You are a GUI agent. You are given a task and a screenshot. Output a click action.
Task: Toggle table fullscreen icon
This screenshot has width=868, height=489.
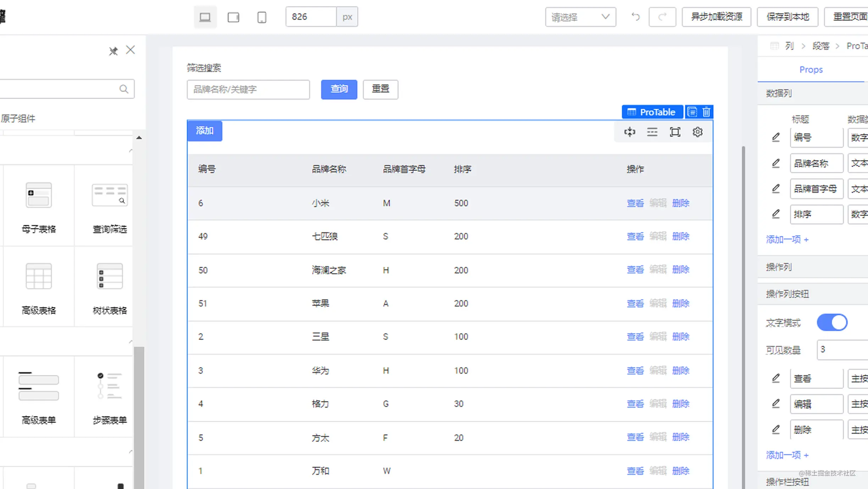tap(675, 132)
